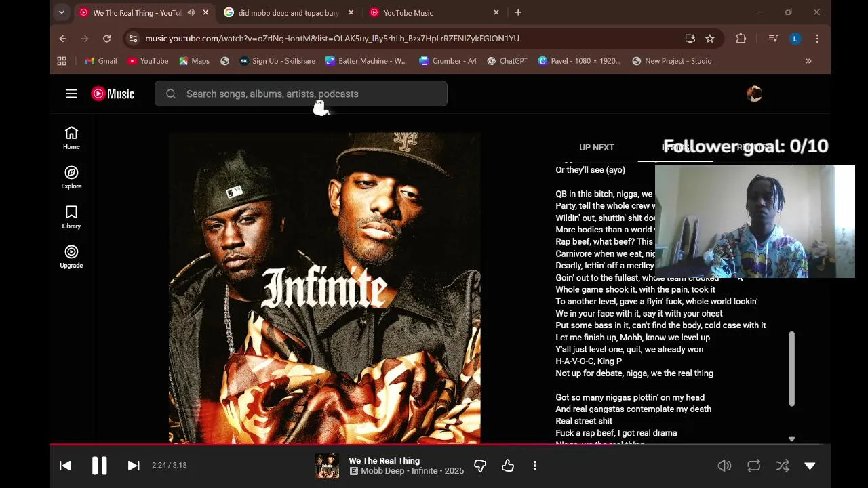Open the tab search dropdown
Screen dimensions: 868x488
pyautogui.click(x=62, y=12)
